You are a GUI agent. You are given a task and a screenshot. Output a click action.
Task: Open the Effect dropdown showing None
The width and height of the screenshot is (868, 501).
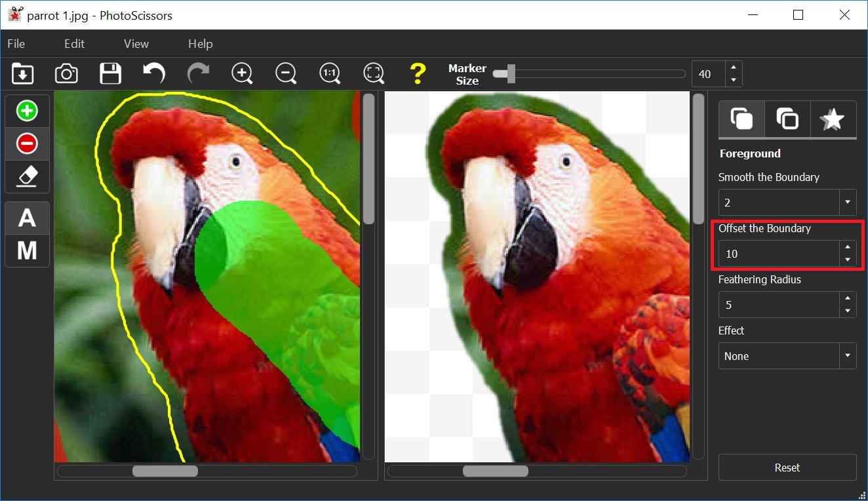click(848, 356)
